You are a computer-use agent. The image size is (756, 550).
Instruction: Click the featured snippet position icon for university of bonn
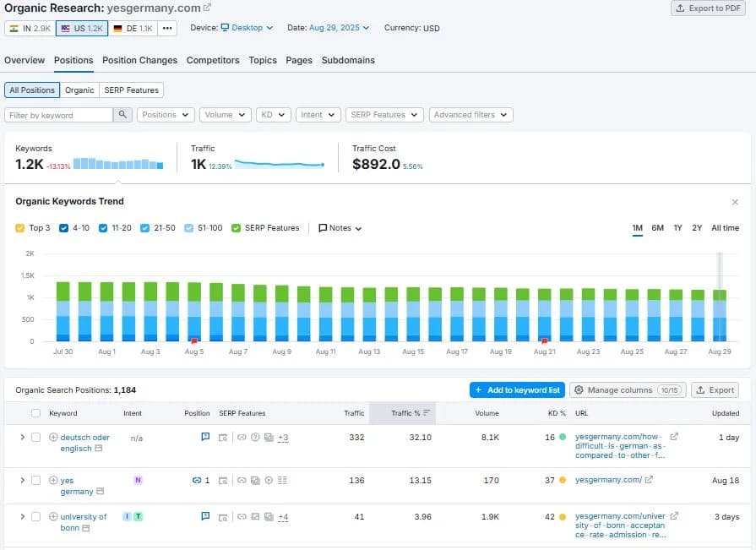click(205, 516)
